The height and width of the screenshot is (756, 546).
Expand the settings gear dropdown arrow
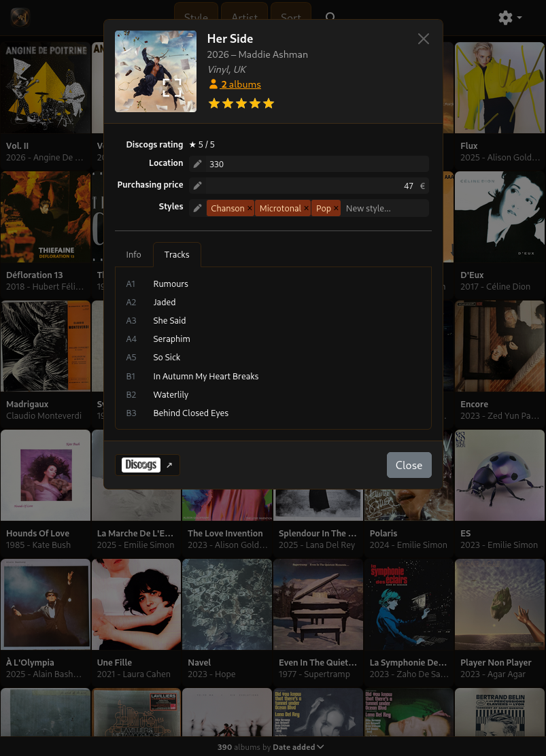coord(519,18)
